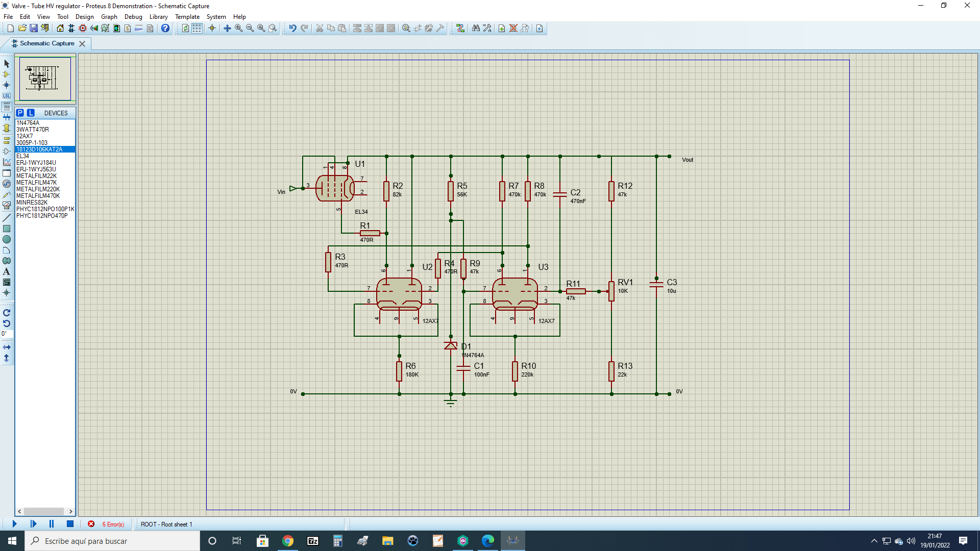Open the Graph menu
Image resolution: width=980 pixels, height=551 pixels.
pyautogui.click(x=109, y=16)
